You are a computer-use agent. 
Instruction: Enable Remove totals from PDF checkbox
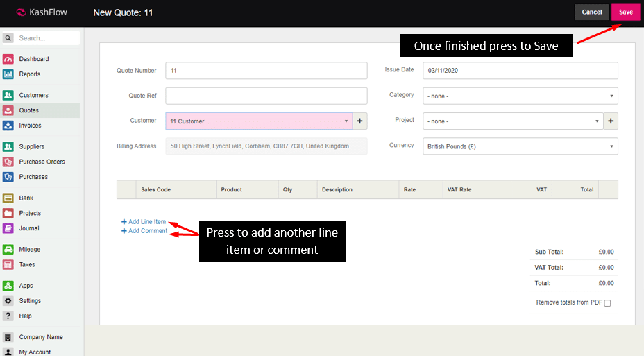[607, 303]
